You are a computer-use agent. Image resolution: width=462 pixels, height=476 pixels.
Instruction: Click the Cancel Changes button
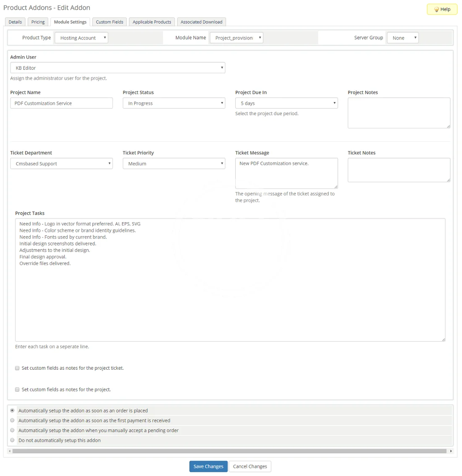[x=250, y=466]
